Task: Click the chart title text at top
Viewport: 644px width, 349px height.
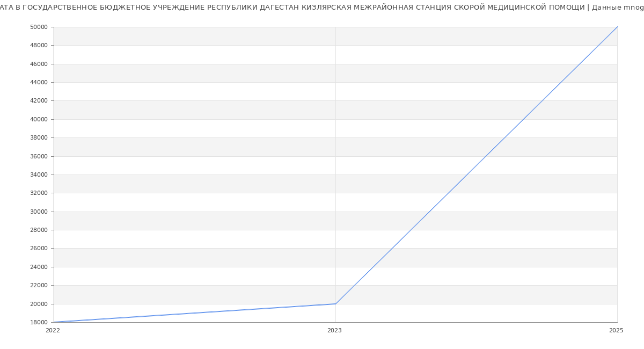Action: [322, 8]
